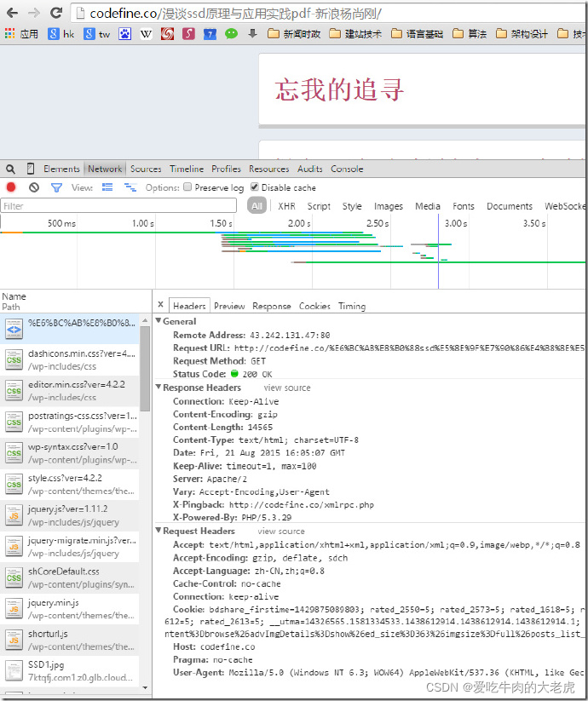This screenshot has height=701, width=588.
Task: Collapse the Response Headers section
Action: 159,388
